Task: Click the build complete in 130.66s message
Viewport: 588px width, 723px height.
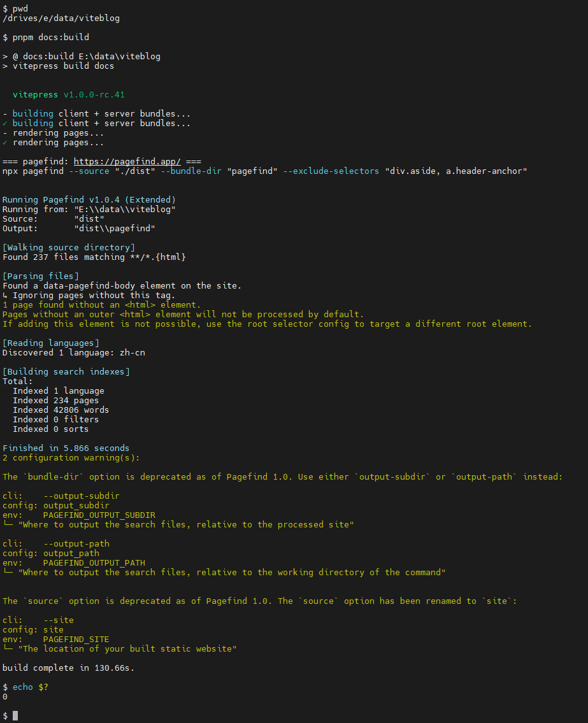Action: coord(67,668)
